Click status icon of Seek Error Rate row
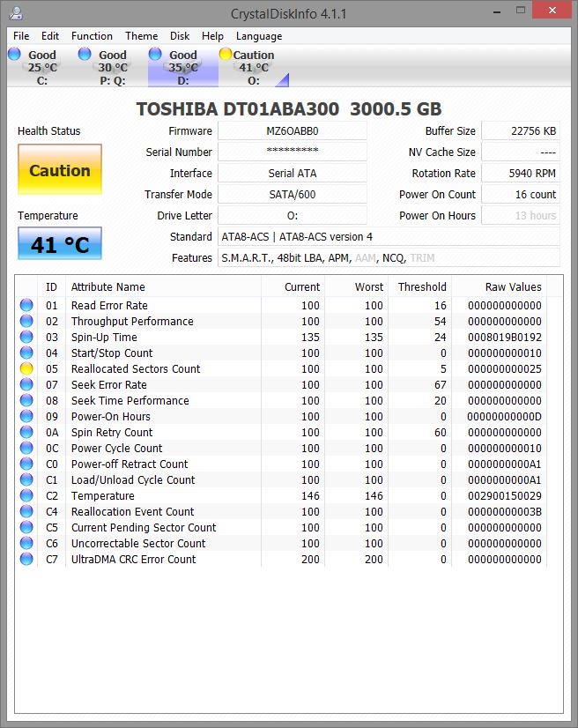Viewport: 578px width, 728px height. (x=26, y=384)
